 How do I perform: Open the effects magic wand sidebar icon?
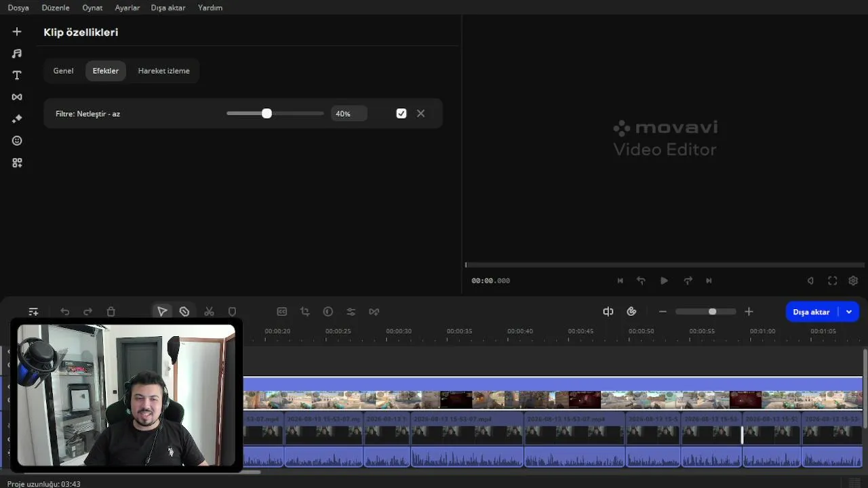pos(17,119)
